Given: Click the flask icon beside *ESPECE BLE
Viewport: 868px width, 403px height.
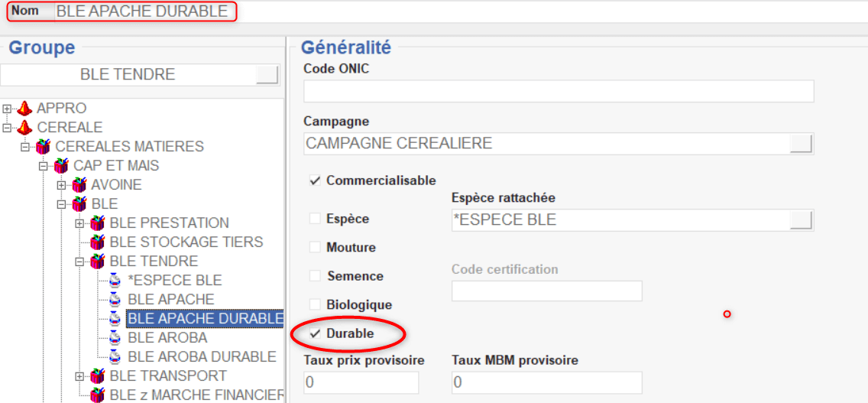Looking at the screenshot, I should 115,281.
